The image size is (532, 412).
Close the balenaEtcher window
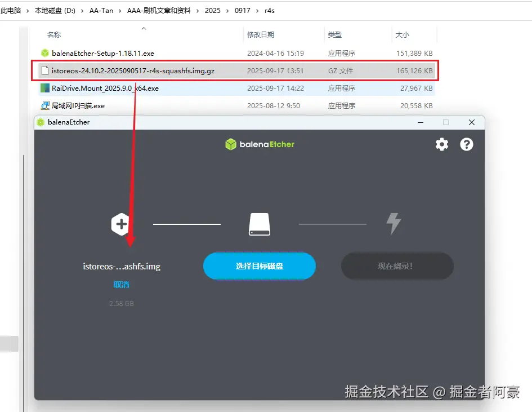pos(472,122)
